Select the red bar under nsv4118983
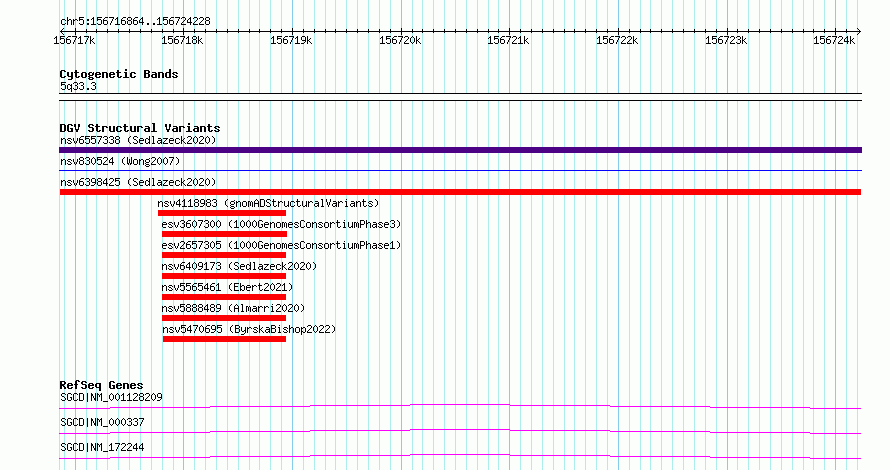890x470 pixels. [222, 213]
